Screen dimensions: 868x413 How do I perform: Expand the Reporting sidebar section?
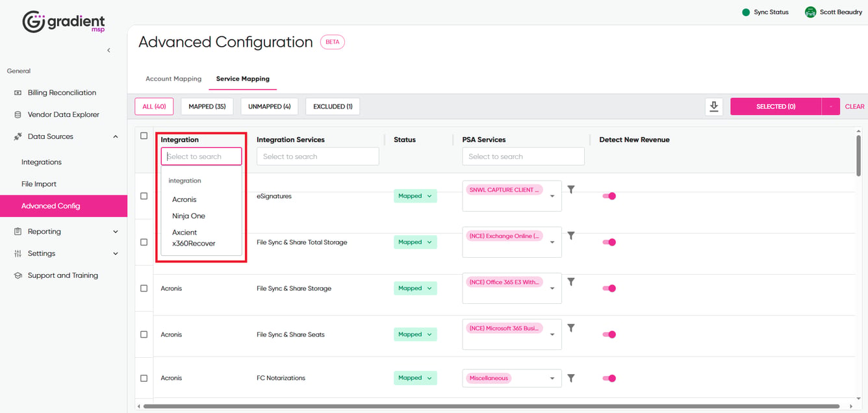[x=116, y=232]
